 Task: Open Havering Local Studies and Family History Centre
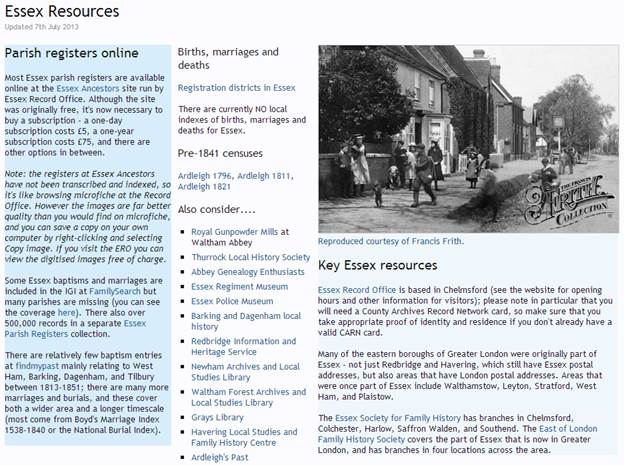pos(244,437)
